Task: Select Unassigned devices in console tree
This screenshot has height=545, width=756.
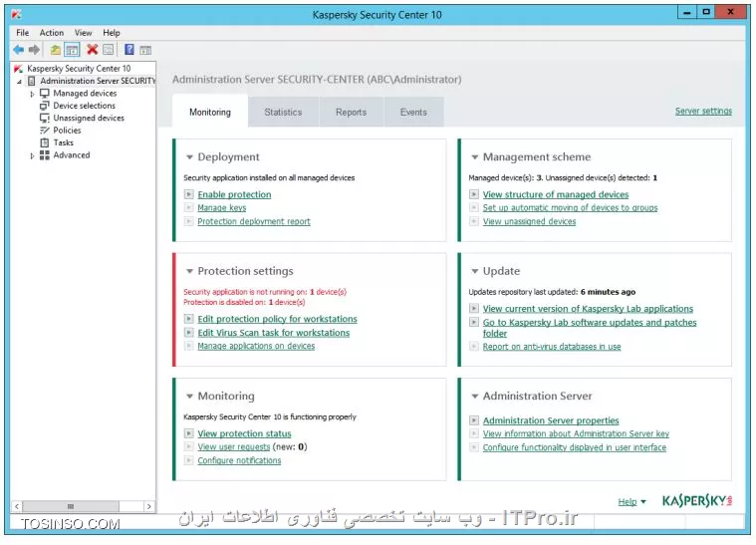Action: click(89, 119)
